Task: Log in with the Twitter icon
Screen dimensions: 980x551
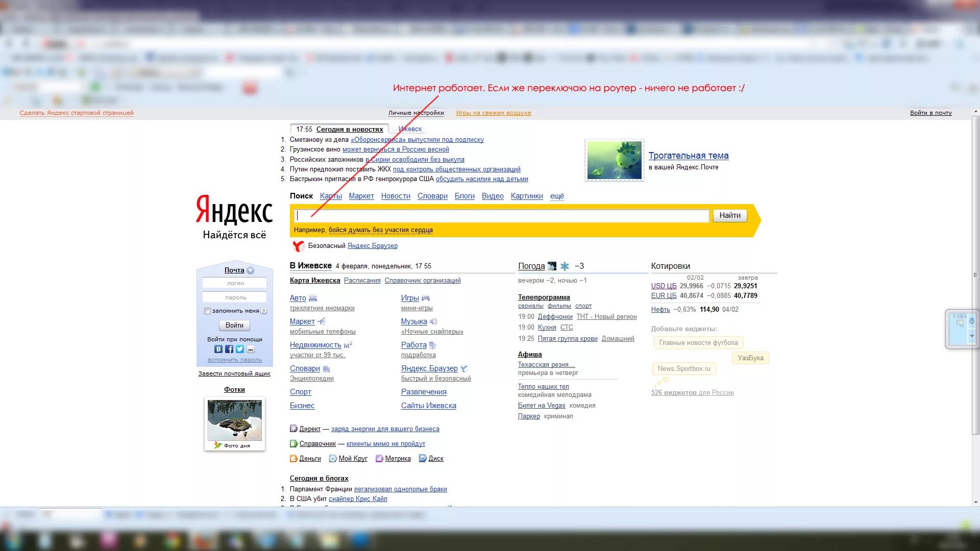Action: pos(240,349)
